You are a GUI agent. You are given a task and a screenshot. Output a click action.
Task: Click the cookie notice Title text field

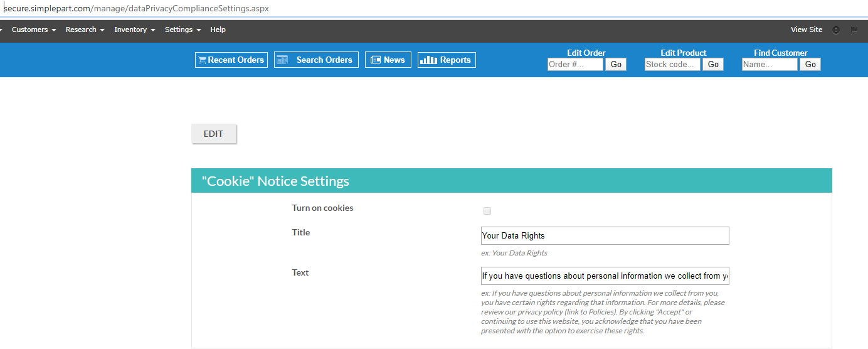605,236
